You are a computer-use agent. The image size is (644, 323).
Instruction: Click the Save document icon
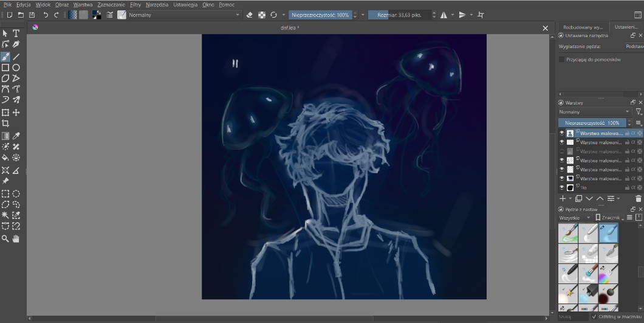(x=32, y=15)
